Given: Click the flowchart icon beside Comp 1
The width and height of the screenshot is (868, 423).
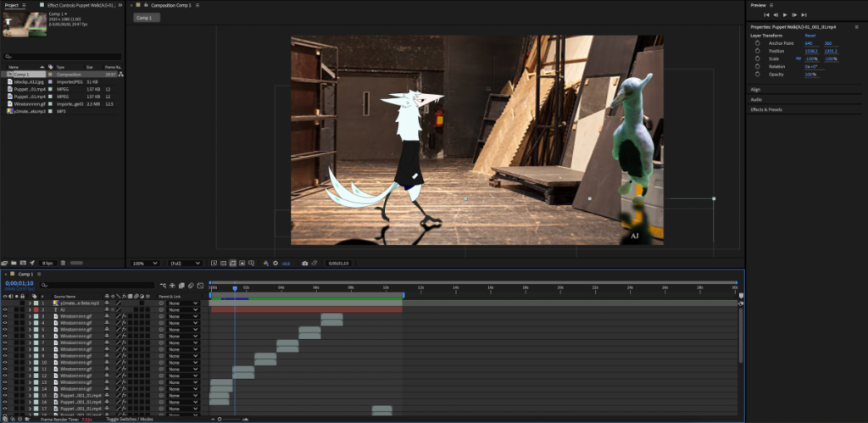Looking at the screenshot, I should click(121, 75).
